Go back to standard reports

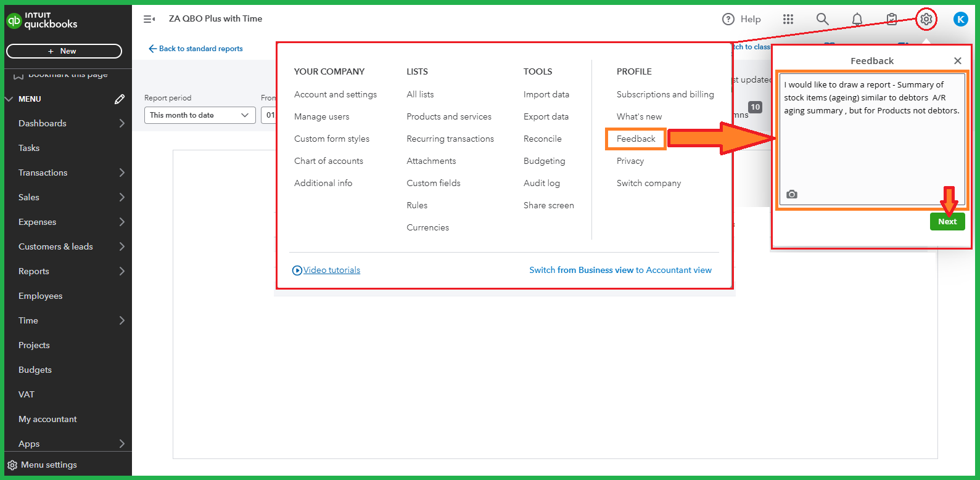(x=196, y=49)
